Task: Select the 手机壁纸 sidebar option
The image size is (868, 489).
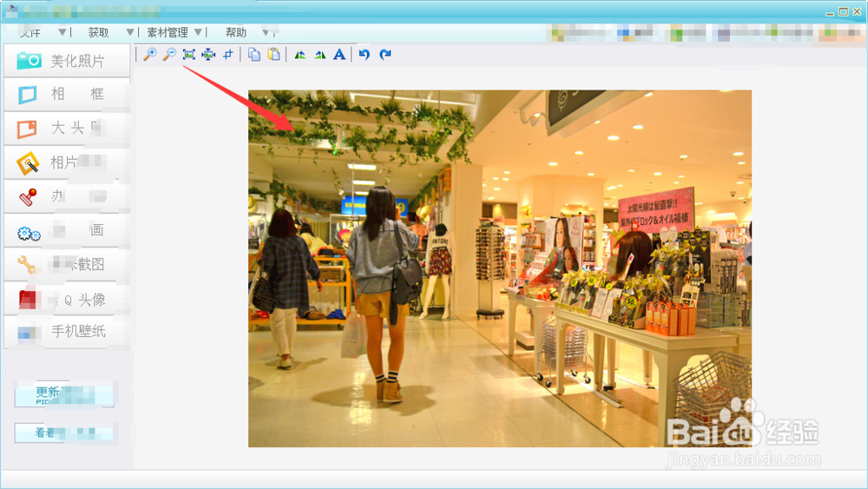Action: [66, 331]
